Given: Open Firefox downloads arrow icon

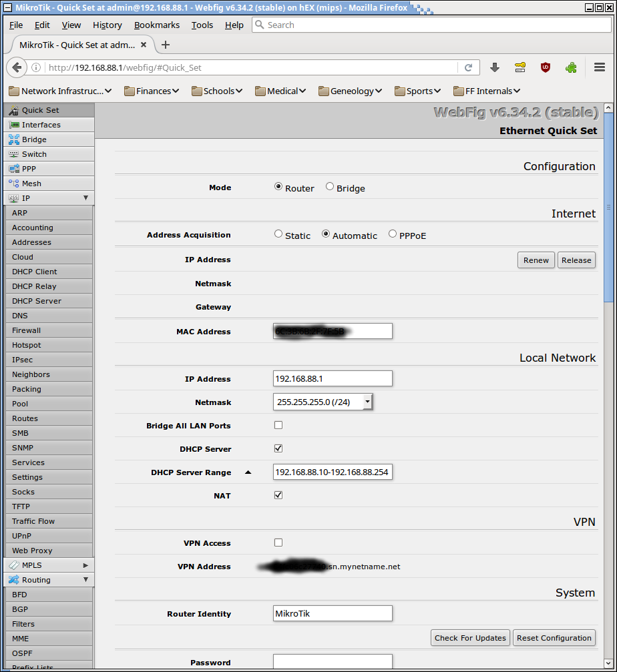Looking at the screenshot, I should pos(495,67).
